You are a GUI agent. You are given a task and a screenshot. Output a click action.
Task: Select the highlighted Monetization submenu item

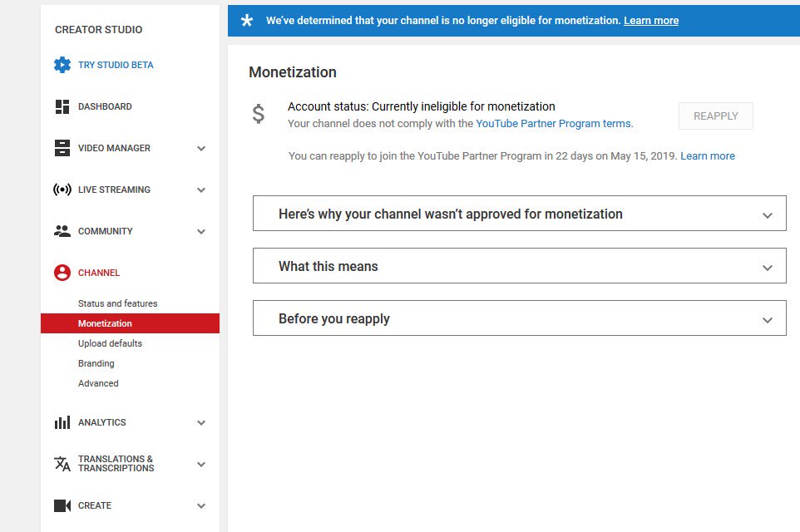click(130, 323)
